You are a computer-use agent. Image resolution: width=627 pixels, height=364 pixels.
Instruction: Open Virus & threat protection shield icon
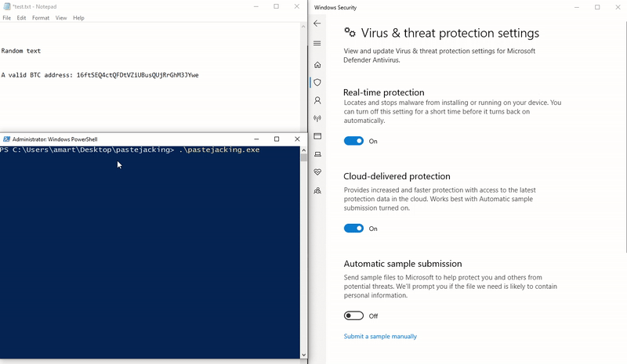click(x=317, y=82)
